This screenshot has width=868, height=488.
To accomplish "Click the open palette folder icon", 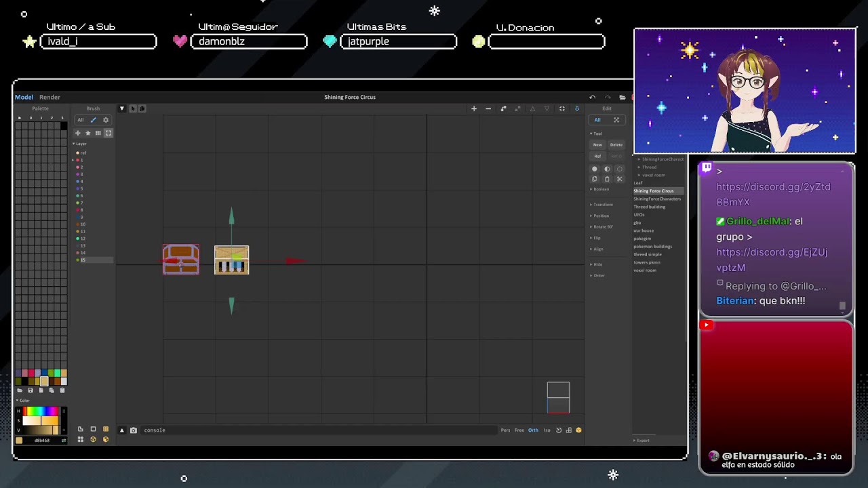I will 20,390.
